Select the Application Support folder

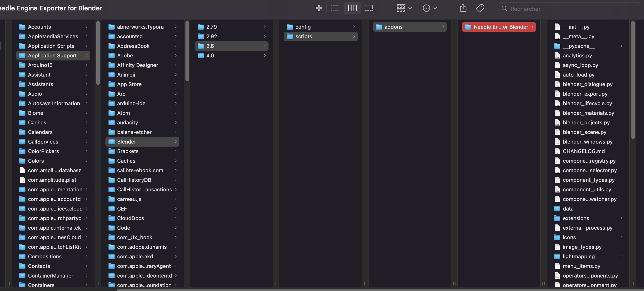(53, 55)
